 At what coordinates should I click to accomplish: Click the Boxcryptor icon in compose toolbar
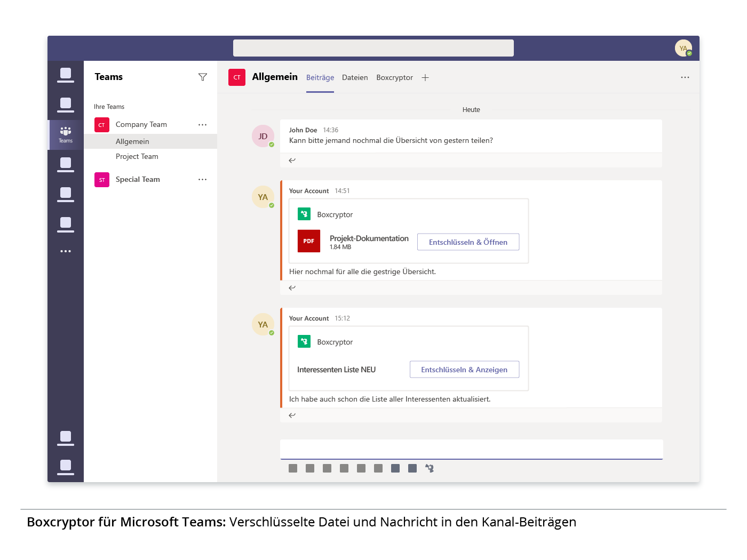pyautogui.click(x=430, y=468)
